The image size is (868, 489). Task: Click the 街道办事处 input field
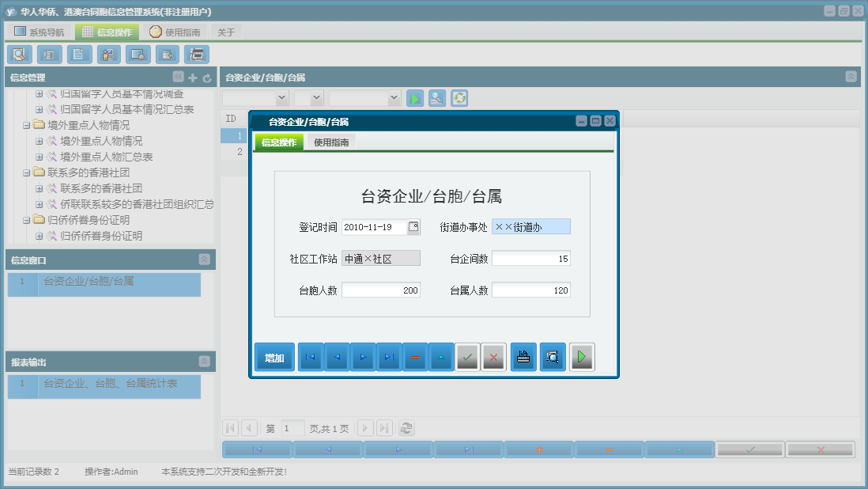(531, 226)
